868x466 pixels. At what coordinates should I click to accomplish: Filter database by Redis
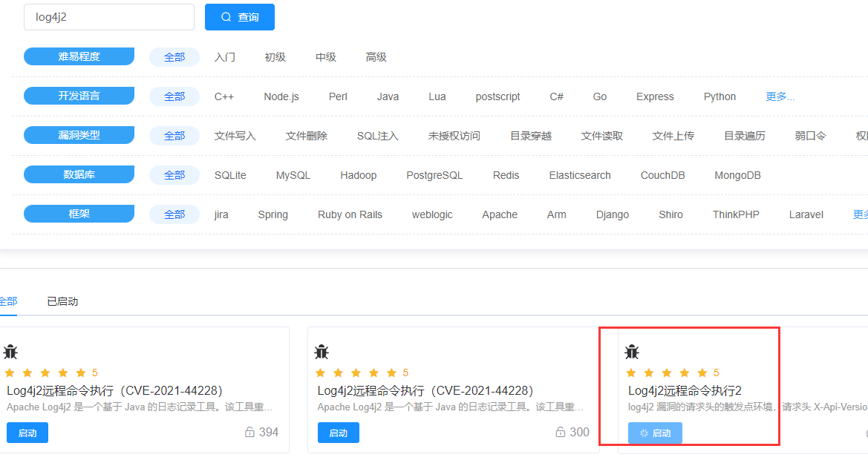click(506, 175)
